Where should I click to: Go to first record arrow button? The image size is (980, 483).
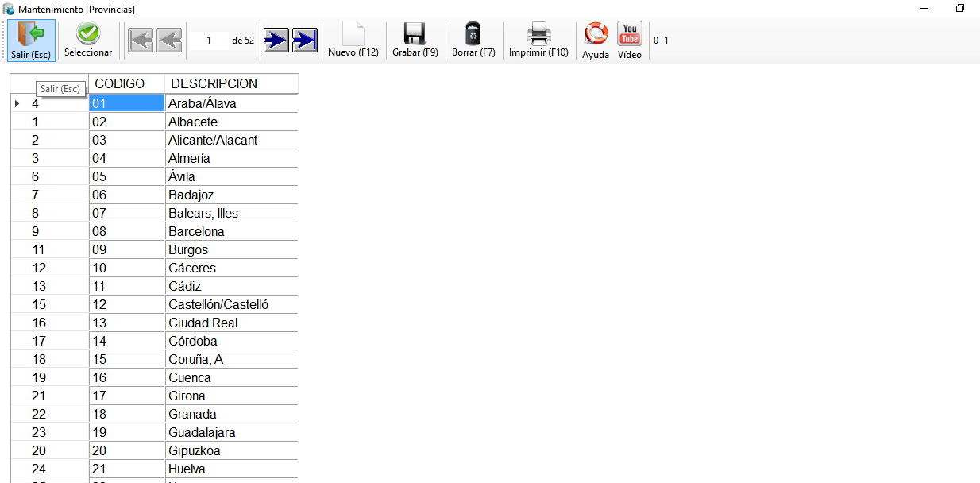pyautogui.click(x=141, y=40)
